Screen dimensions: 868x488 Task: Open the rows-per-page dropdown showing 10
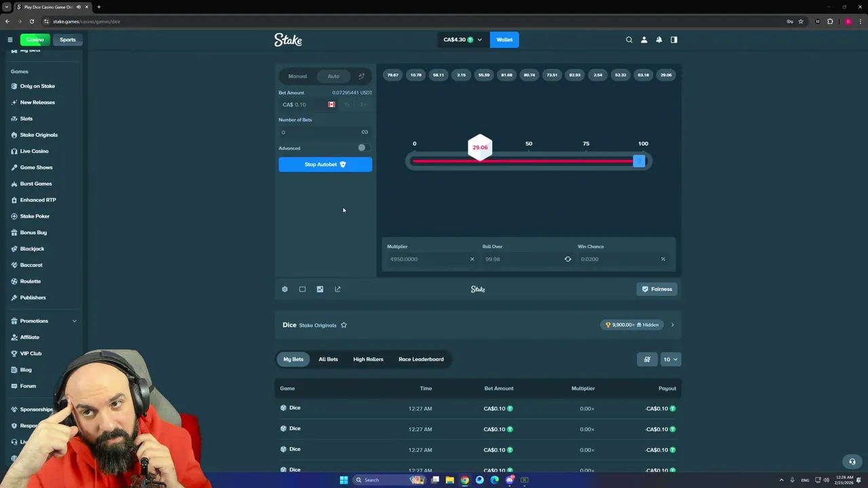670,359
